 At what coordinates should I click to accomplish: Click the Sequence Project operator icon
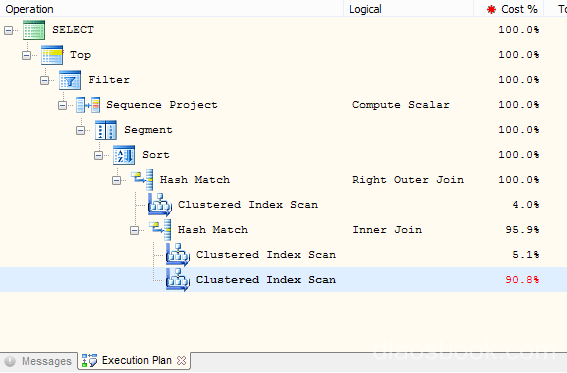coord(88,105)
